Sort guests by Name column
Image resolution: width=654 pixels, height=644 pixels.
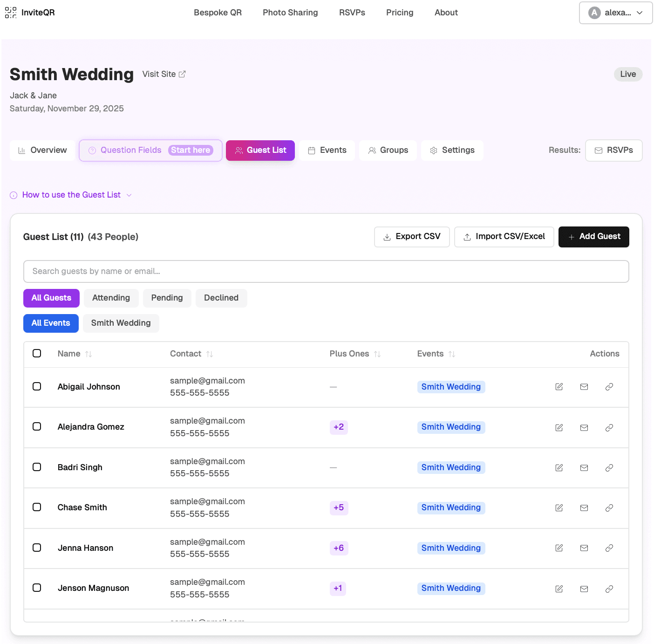coord(75,354)
